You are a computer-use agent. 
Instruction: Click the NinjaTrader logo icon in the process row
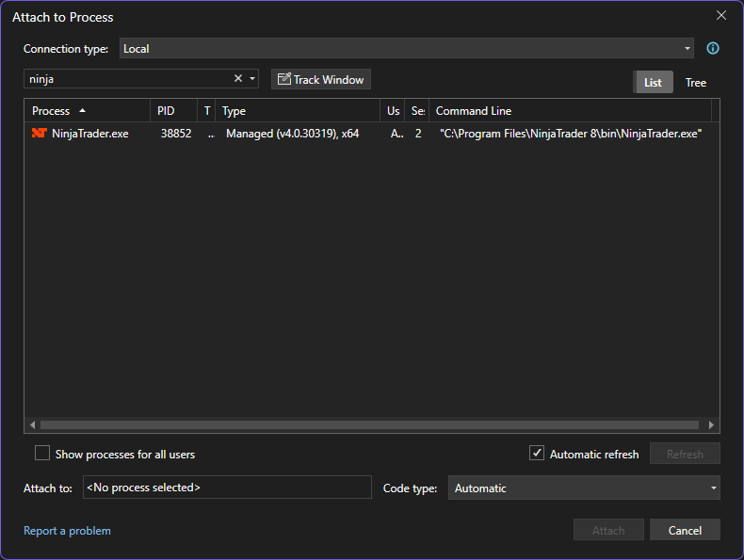[x=39, y=134]
